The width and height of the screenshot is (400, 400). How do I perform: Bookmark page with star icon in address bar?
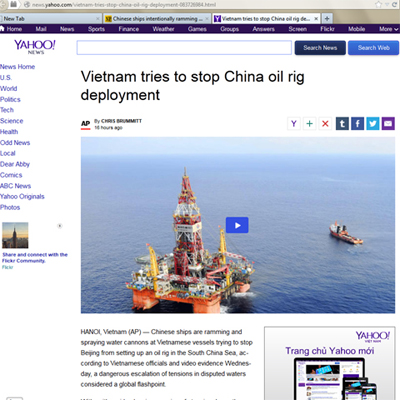point(378,4)
